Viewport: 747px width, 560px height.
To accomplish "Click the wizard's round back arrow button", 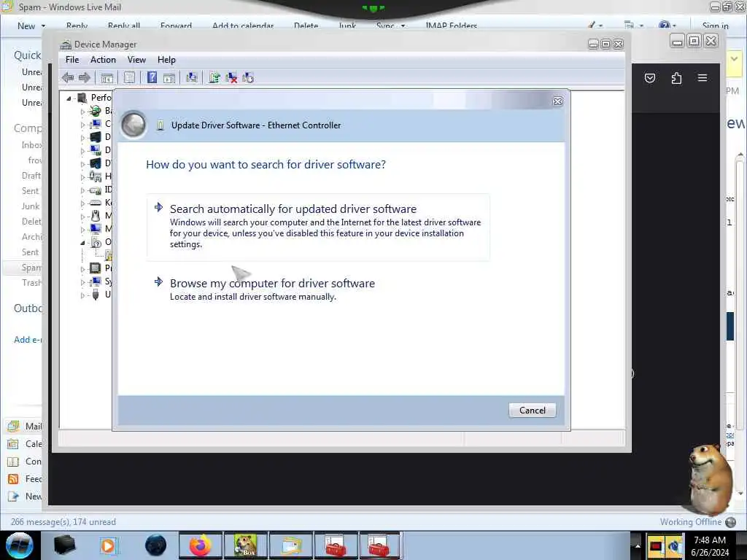I will [133, 125].
